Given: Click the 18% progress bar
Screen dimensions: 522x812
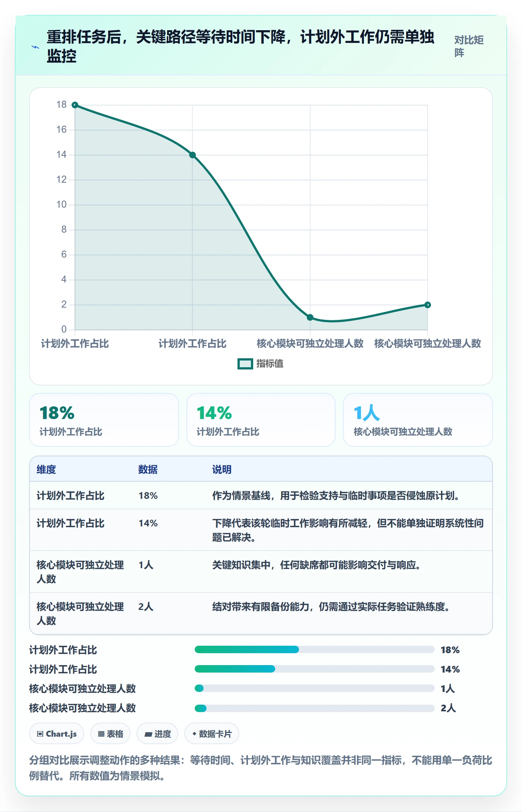Looking at the screenshot, I should (314, 649).
